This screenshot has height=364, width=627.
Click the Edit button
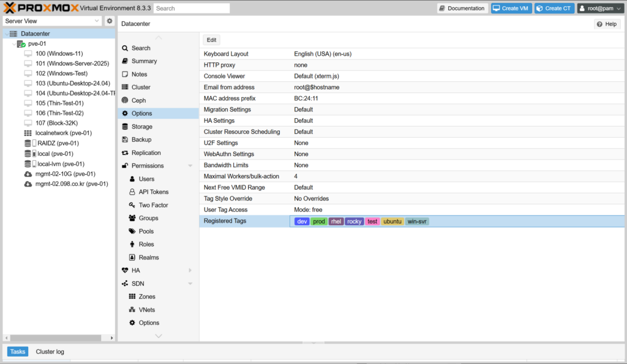point(211,40)
